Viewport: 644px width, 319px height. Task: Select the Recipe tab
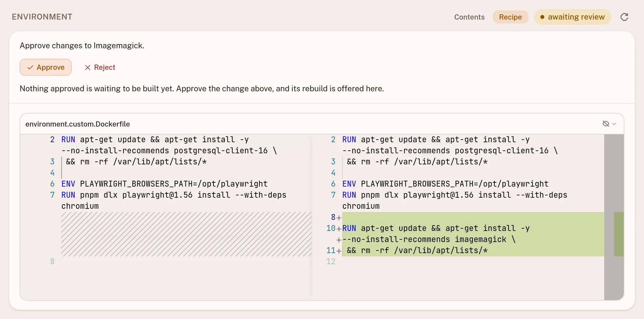point(510,17)
